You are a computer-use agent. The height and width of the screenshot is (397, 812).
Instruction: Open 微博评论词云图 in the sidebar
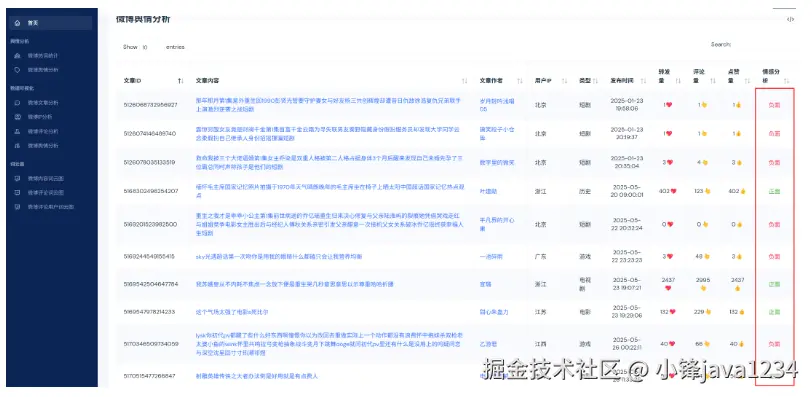[46, 193]
